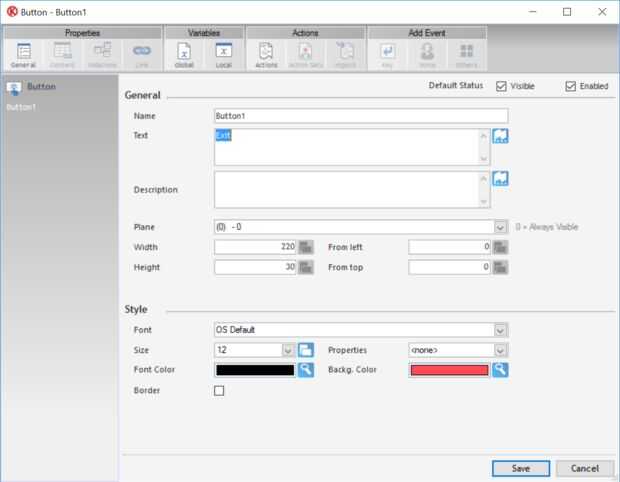Click the Description box scroll-down arrow
The width and height of the screenshot is (620, 482).
tap(483, 202)
